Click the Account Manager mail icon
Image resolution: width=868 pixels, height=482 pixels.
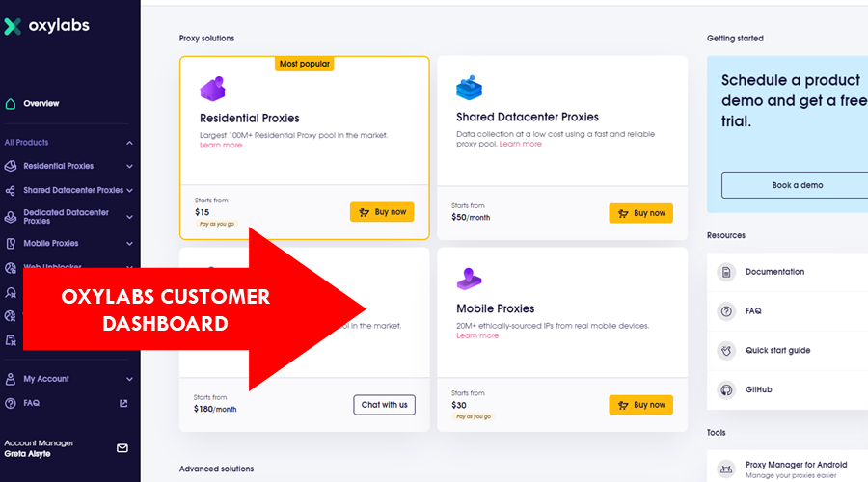point(122,448)
